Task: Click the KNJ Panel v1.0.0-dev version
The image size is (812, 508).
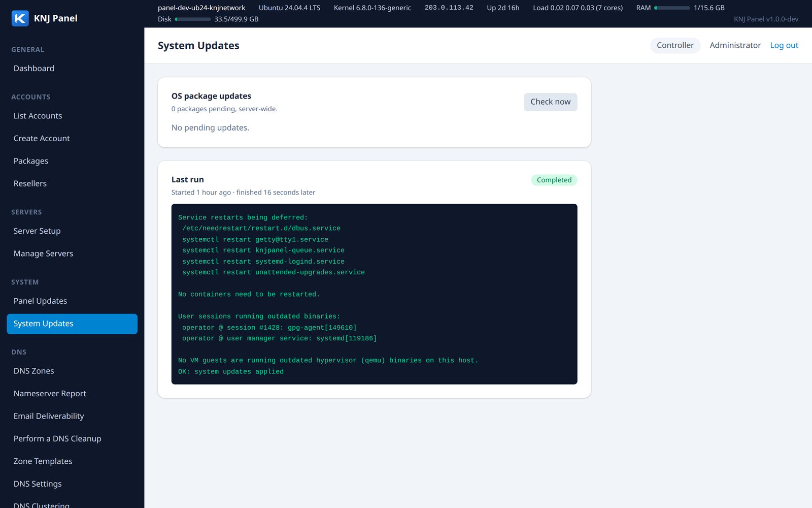Action: coord(766,19)
